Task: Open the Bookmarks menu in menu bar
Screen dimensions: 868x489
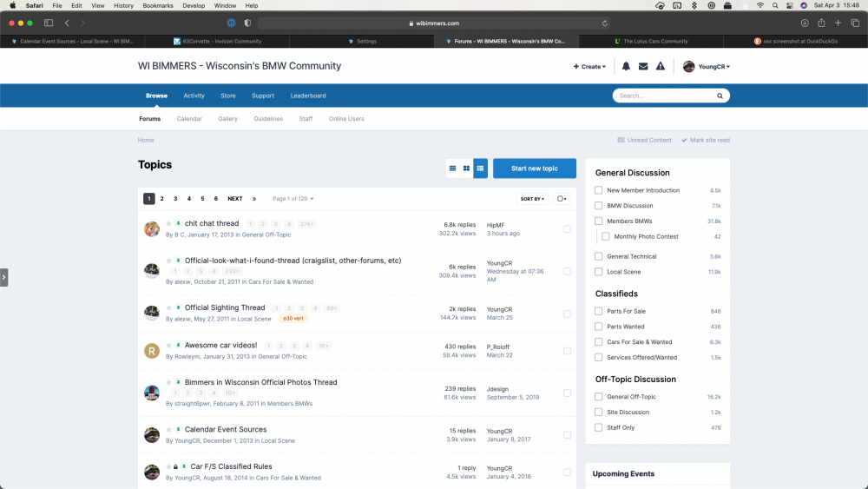Action: pos(158,5)
